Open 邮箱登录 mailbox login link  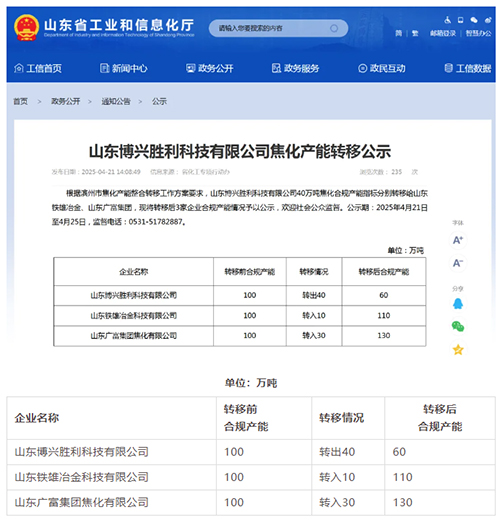coord(443,33)
